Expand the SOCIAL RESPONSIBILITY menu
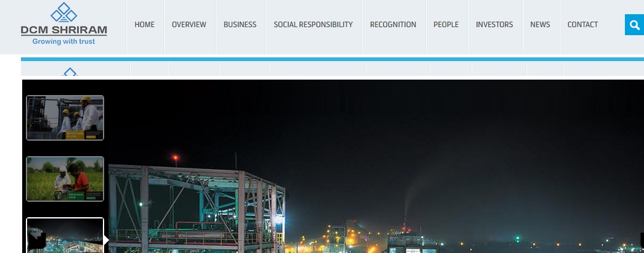 click(314, 25)
